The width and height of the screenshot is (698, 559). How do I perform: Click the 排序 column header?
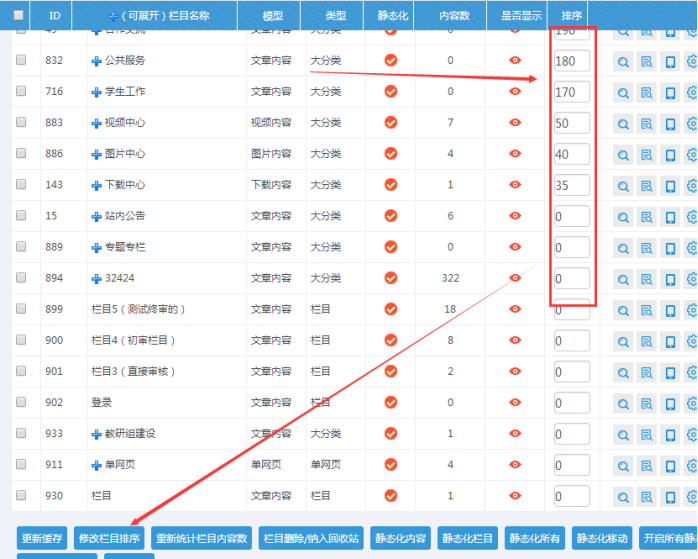[572, 16]
